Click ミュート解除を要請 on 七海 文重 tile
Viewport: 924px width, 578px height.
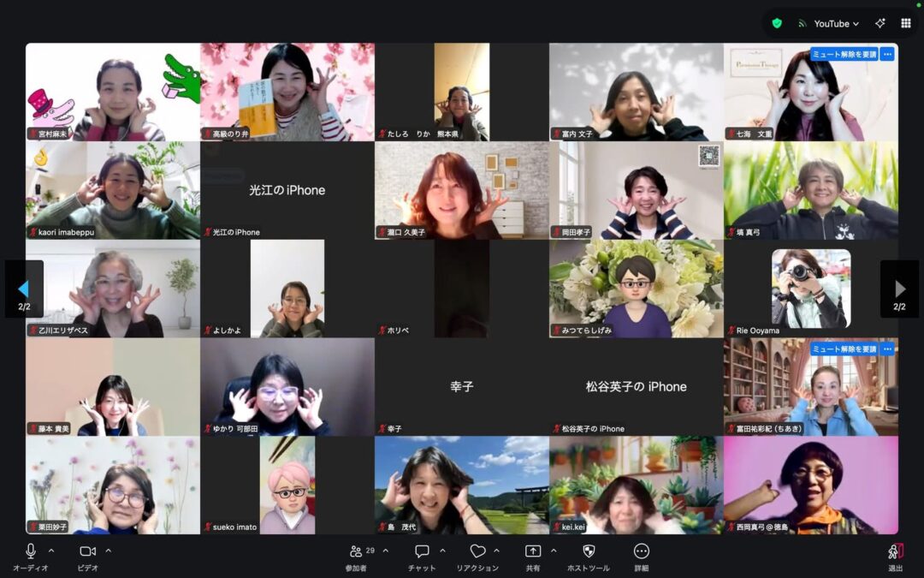(844, 54)
